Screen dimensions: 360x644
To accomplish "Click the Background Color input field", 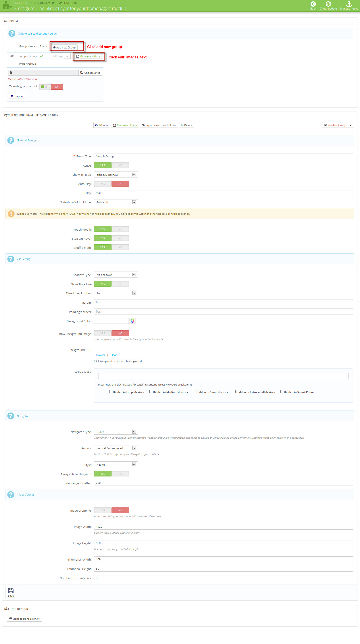I will (110, 321).
